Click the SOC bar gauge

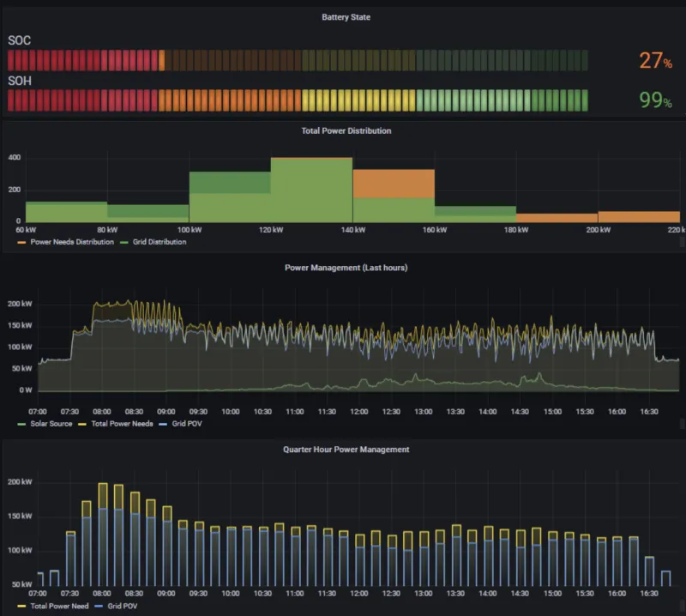pos(298,60)
